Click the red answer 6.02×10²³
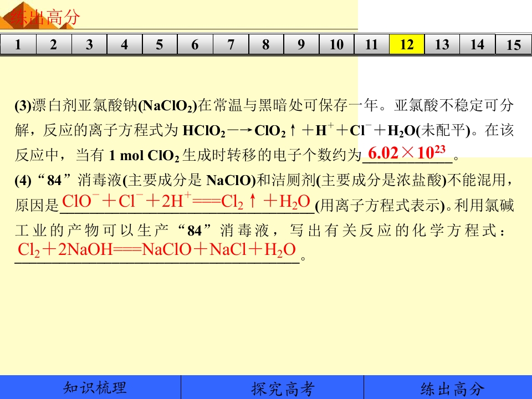The width and height of the screenshot is (532, 399). [406, 153]
